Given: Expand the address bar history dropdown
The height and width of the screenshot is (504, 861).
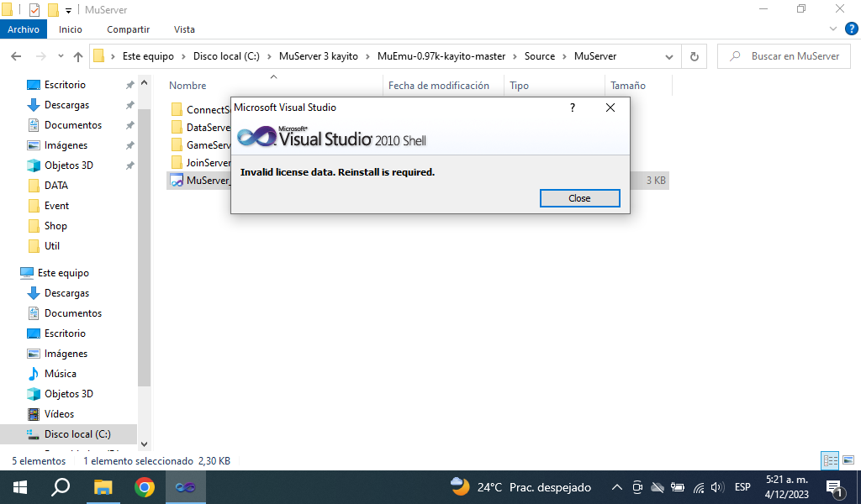Looking at the screenshot, I should click(x=668, y=56).
